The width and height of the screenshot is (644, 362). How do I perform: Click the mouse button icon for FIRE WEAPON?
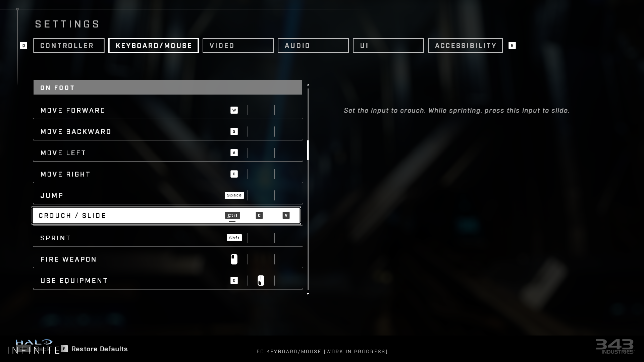pos(234,259)
